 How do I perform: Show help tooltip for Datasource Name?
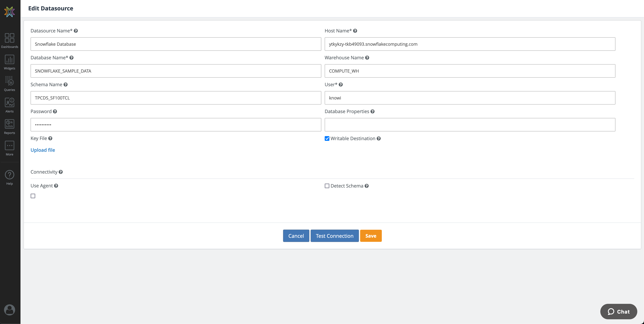coord(76,31)
